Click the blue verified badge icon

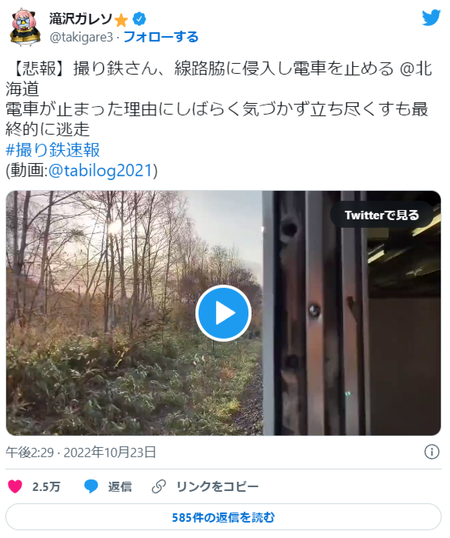pyautogui.click(x=139, y=19)
